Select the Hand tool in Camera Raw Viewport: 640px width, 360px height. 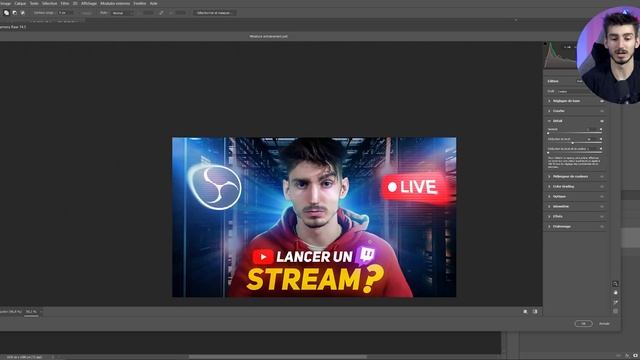click(615, 293)
